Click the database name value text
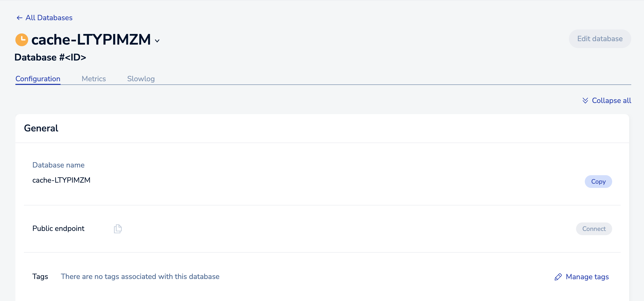Viewport: 644px width, 301px height. tap(61, 180)
